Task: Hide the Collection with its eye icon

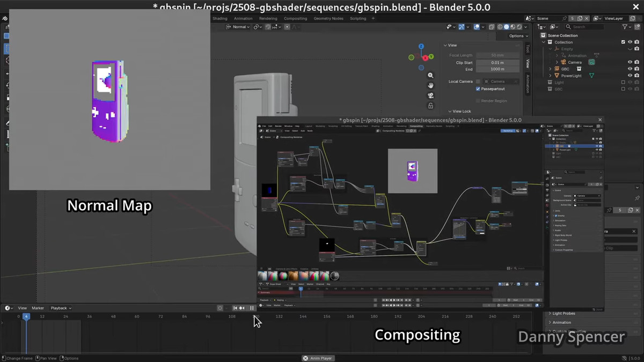Action: click(x=630, y=42)
